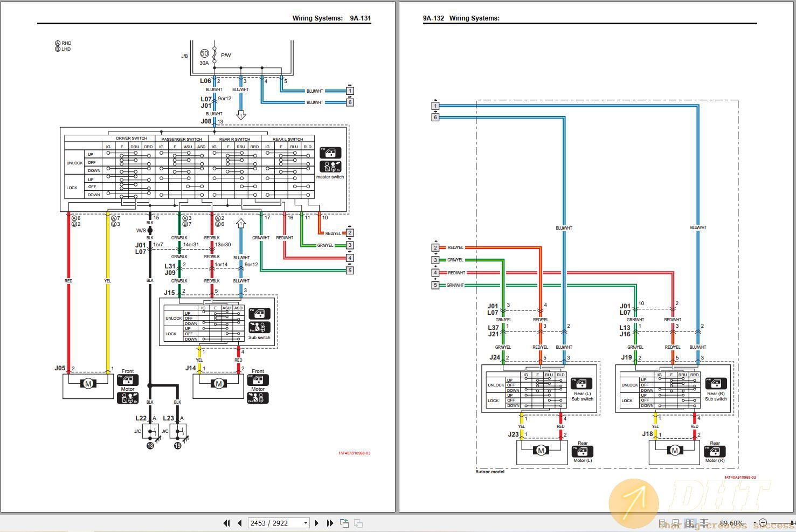
Task: Go to the first page
Action: pos(226,523)
